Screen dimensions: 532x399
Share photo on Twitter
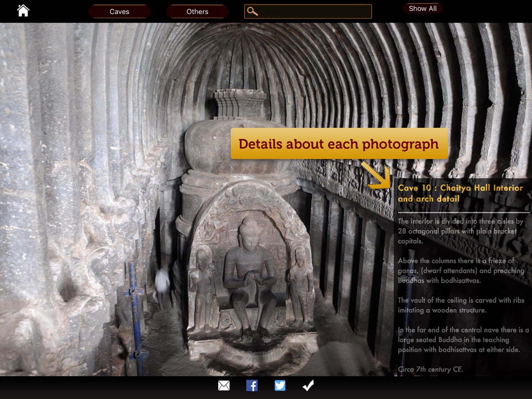(x=280, y=385)
